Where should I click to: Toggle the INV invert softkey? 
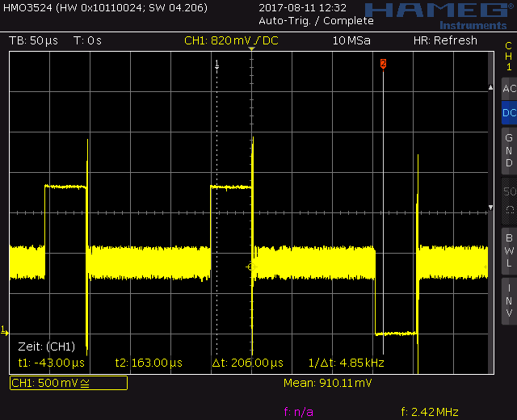509,300
